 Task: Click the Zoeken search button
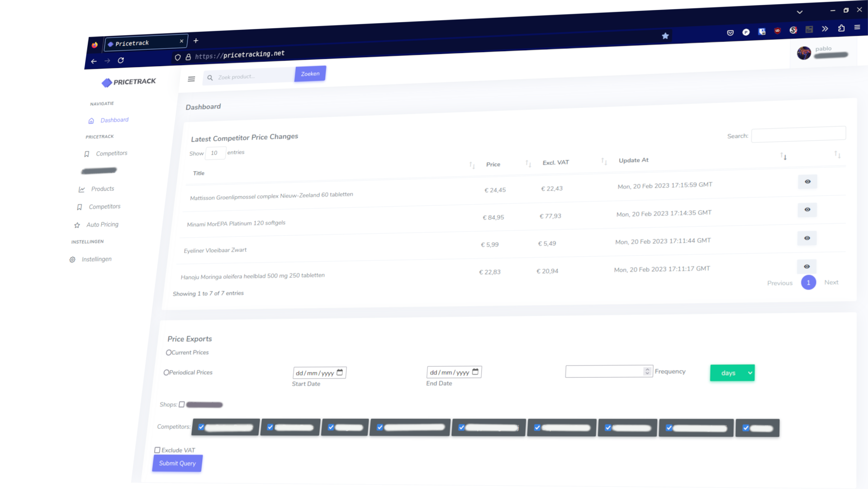tap(310, 74)
